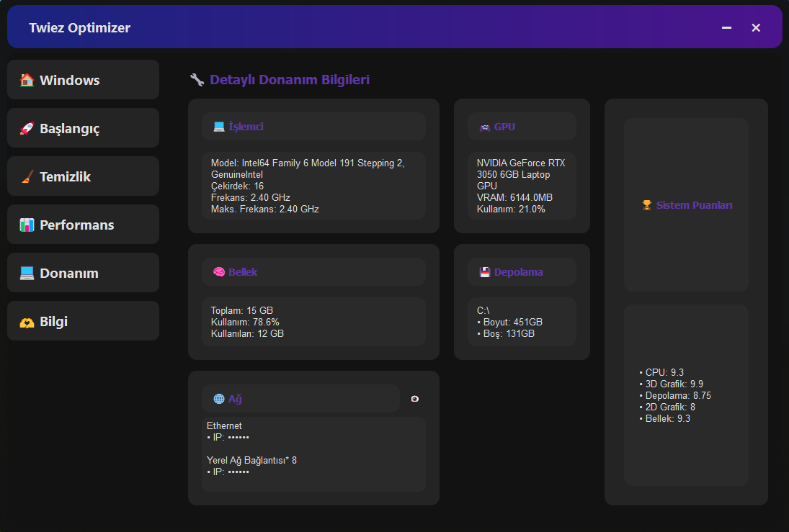789x532 pixels.
Task: Click the Bellek section header
Action: point(314,271)
